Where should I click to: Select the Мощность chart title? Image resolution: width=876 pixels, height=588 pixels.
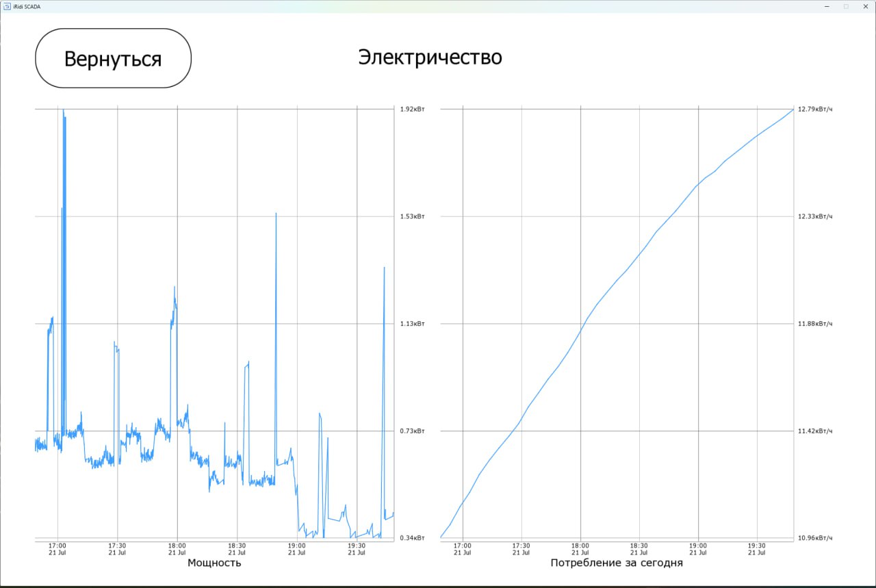click(214, 563)
